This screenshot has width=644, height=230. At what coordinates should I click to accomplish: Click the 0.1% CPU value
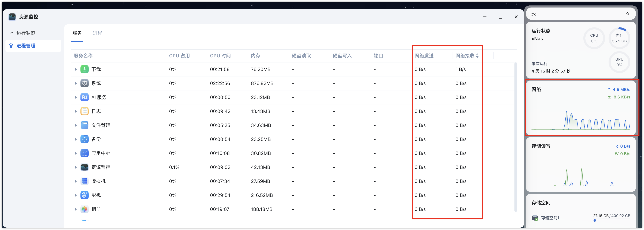pyautogui.click(x=174, y=167)
